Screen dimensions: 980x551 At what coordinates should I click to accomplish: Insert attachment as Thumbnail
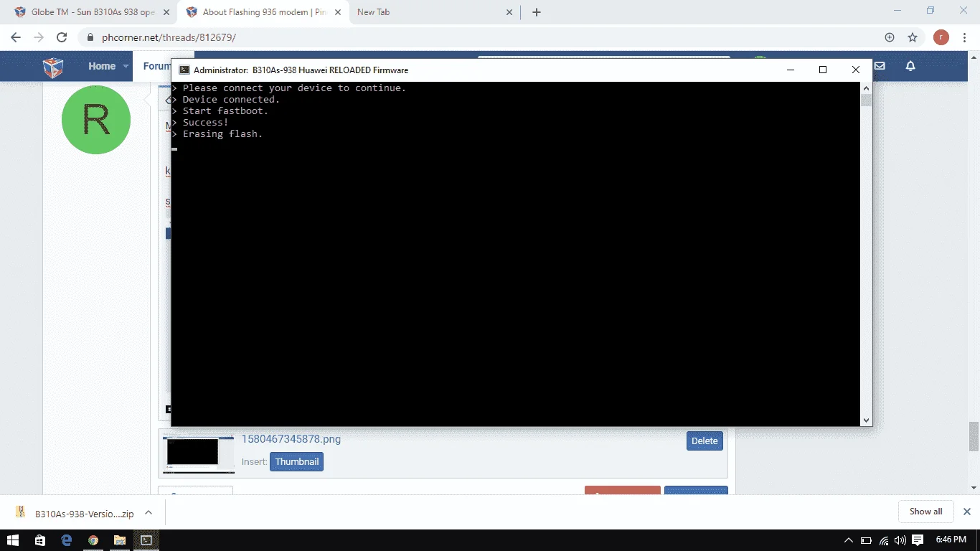(x=296, y=461)
